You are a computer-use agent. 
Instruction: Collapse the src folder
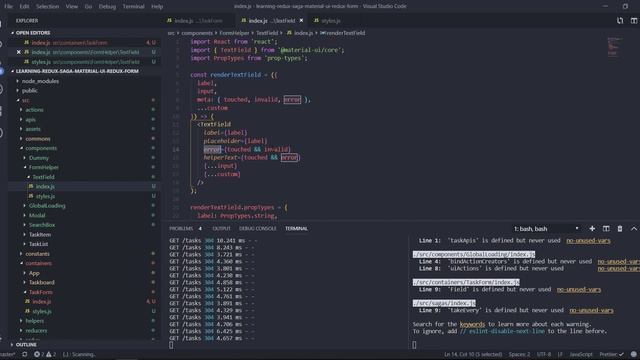[25, 100]
